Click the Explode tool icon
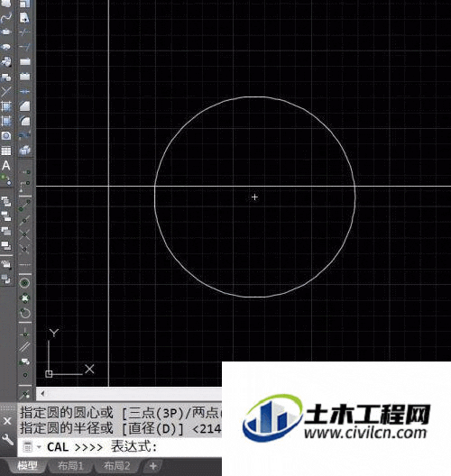Screen dimensions: 451x476 (x=25, y=151)
